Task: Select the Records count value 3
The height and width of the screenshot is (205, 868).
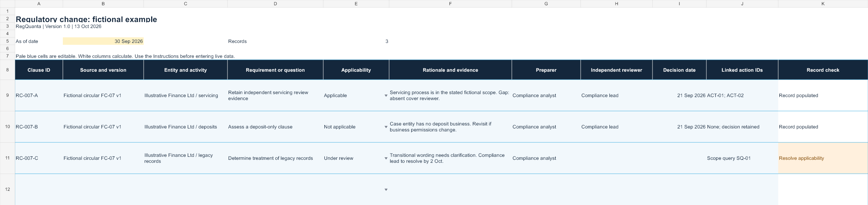Action: pyautogui.click(x=356, y=41)
